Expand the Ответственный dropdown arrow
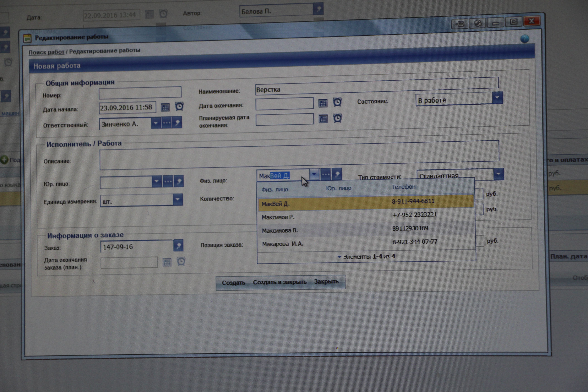 [x=156, y=123]
